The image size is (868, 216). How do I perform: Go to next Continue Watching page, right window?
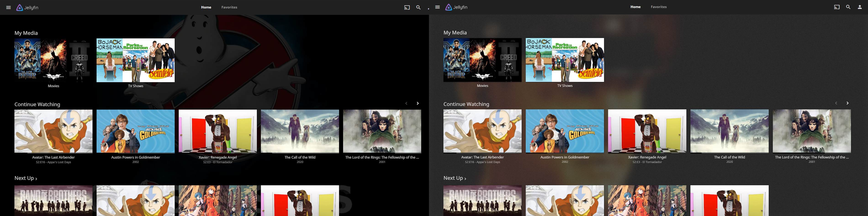[847, 103]
